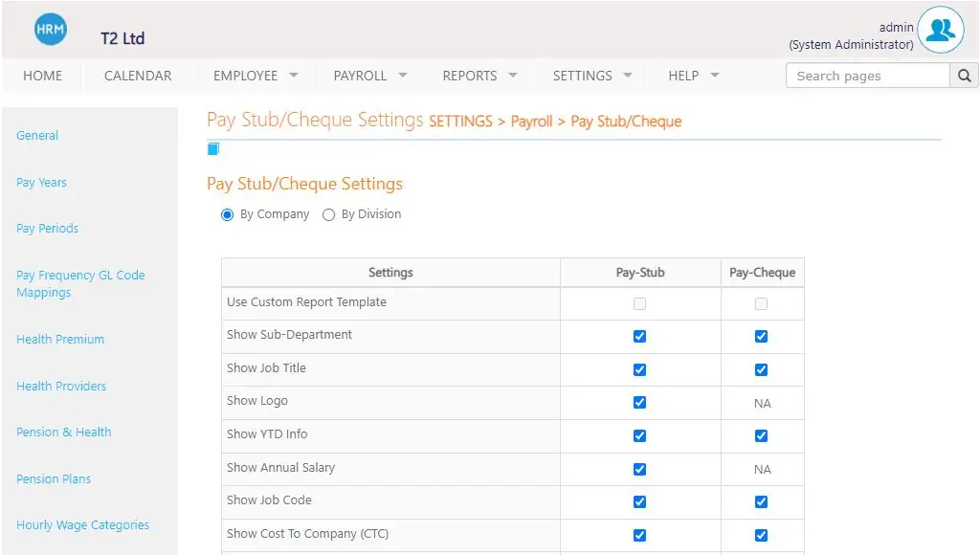Screen dimensions: 980x555
Task: Uncheck Pay-Cheque Show YTD Info checkbox
Action: (x=761, y=435)
